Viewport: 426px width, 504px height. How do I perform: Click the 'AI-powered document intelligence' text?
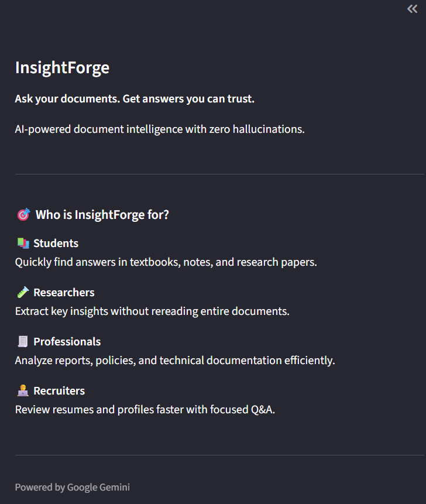point(160,129)
